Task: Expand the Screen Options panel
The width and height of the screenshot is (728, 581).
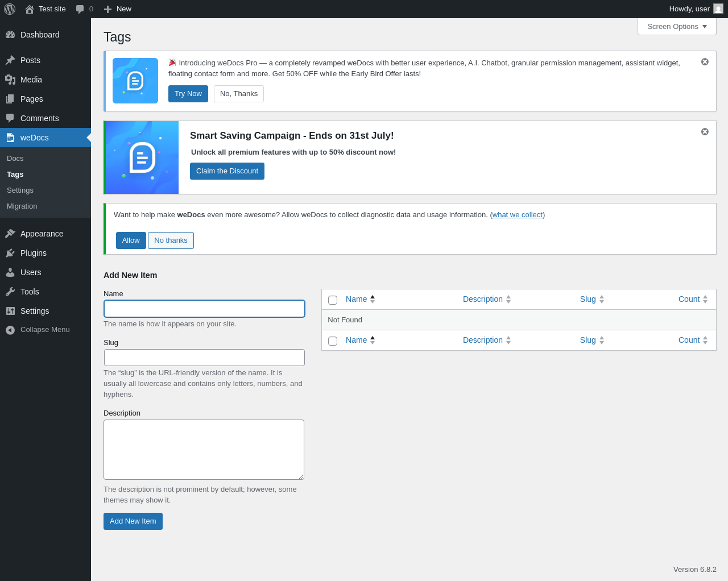Action: coord(677,27)
